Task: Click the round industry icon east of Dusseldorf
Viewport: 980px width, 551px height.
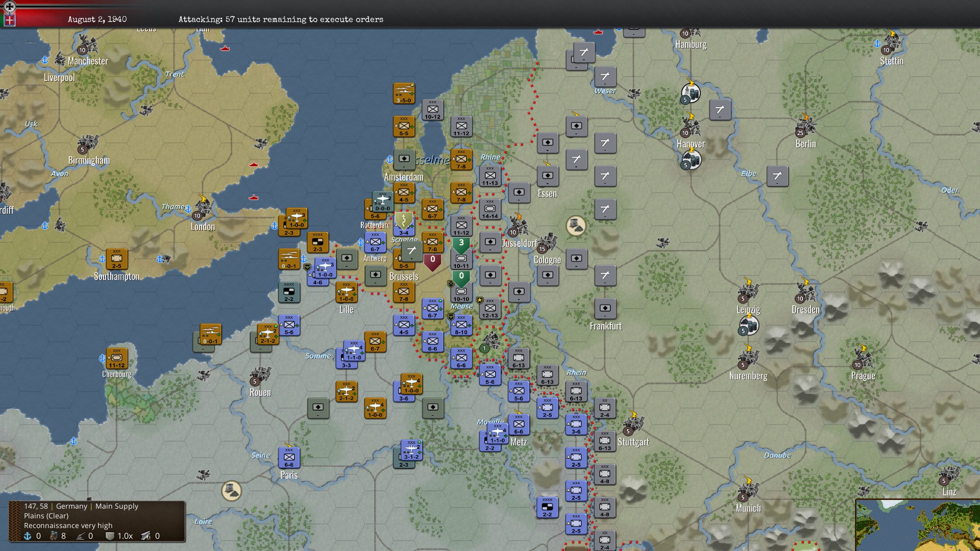Action: [x=576, y=226]
